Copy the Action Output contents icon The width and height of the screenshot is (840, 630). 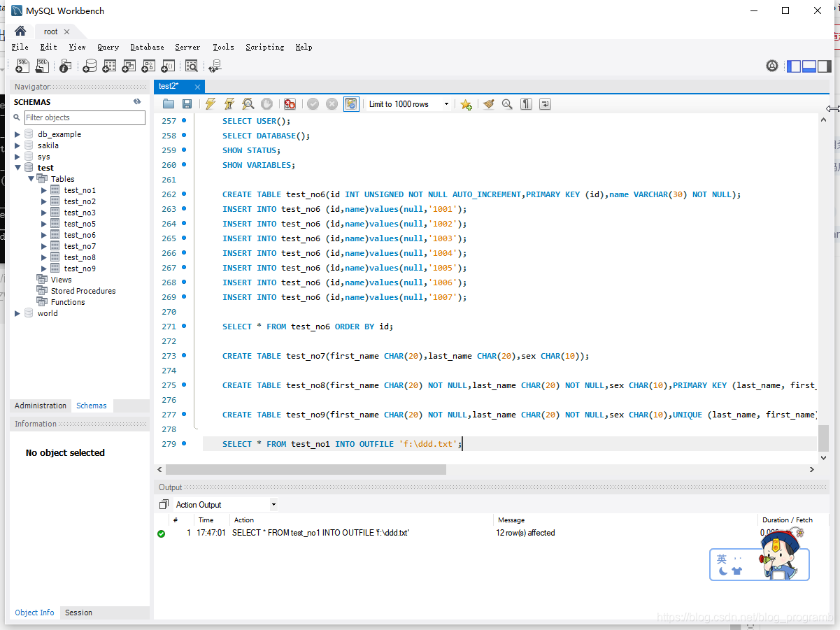(164, 504)
